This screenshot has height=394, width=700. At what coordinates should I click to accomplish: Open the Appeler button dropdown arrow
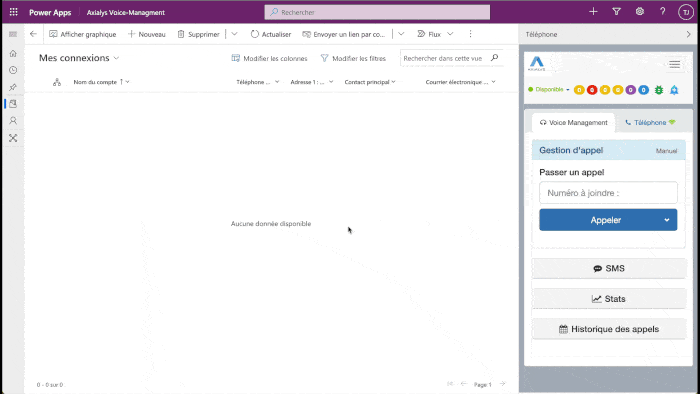point(667,220)
